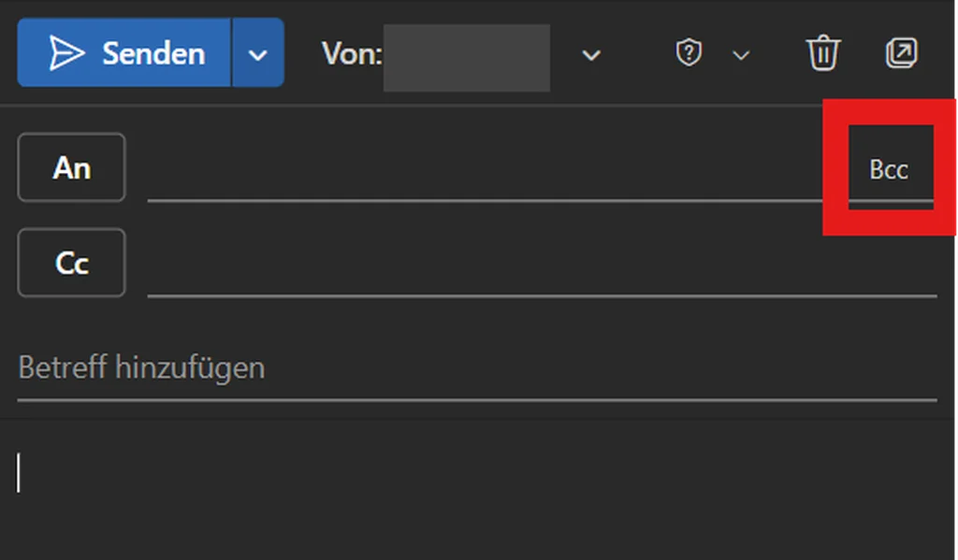Select the hidden sender address box
958x560 pixels.
click(x=466, y=57)
